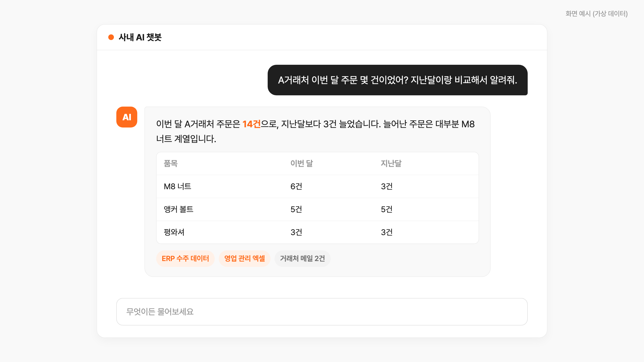Select the user message bubble about A거래처
Screen dimensions: 644x362
click(397, 80)
